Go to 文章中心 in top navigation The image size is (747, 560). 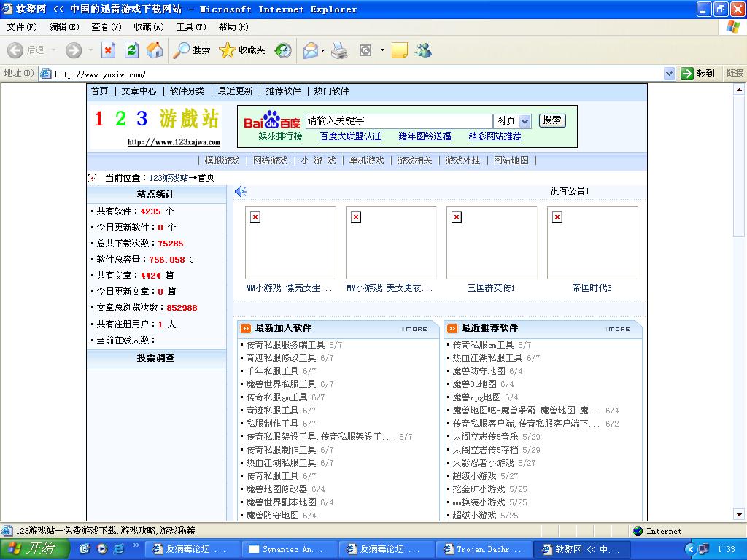click(x=139, y=91)
